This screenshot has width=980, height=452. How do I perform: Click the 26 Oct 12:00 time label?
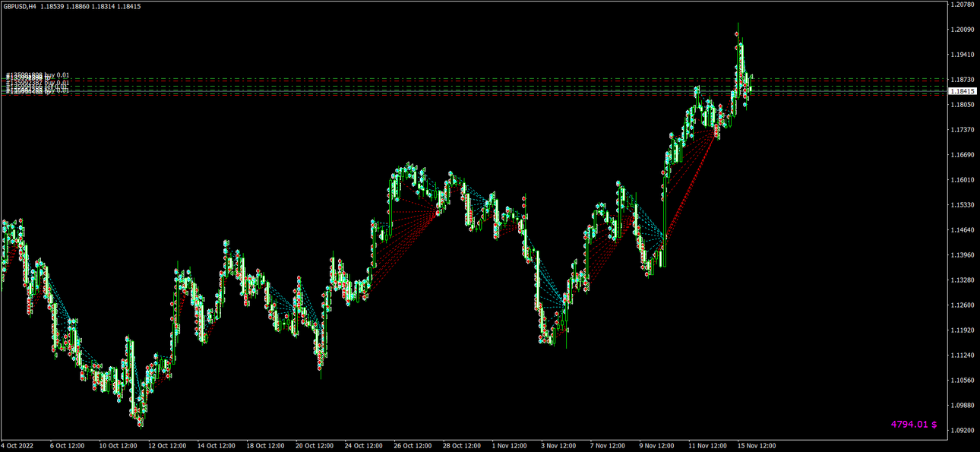coord(413,446)
